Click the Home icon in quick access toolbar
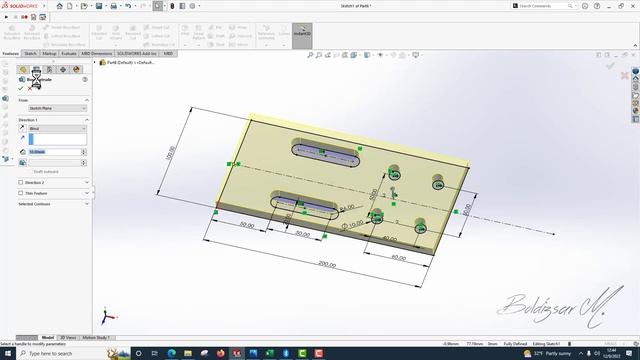This screenshot has height=360, width=640. pos(60,6)
